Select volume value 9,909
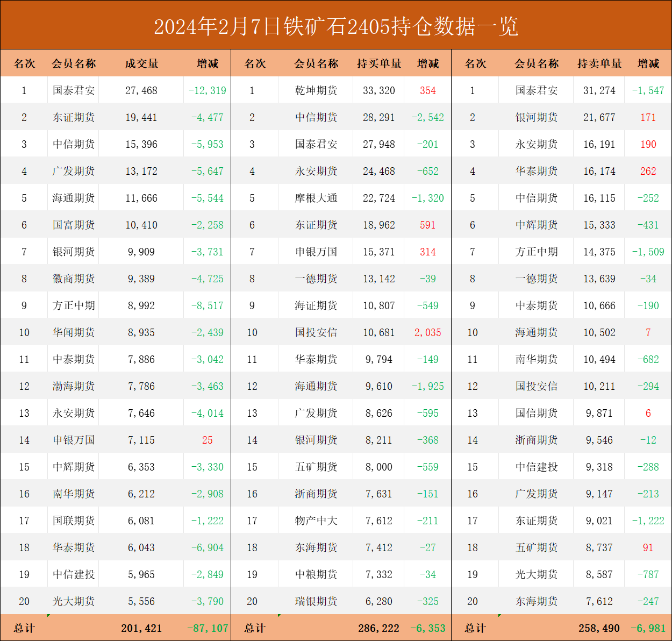 (x=141, y=252)
